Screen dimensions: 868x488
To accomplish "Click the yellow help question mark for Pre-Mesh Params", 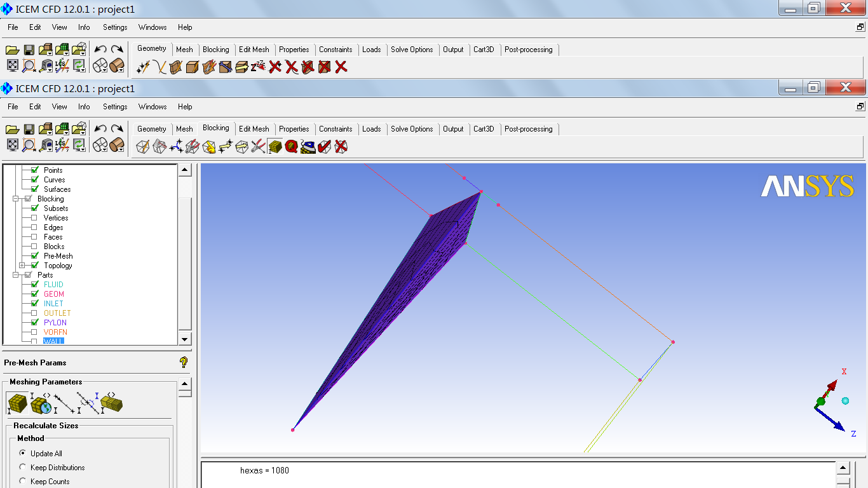I will tap(184, 362).
